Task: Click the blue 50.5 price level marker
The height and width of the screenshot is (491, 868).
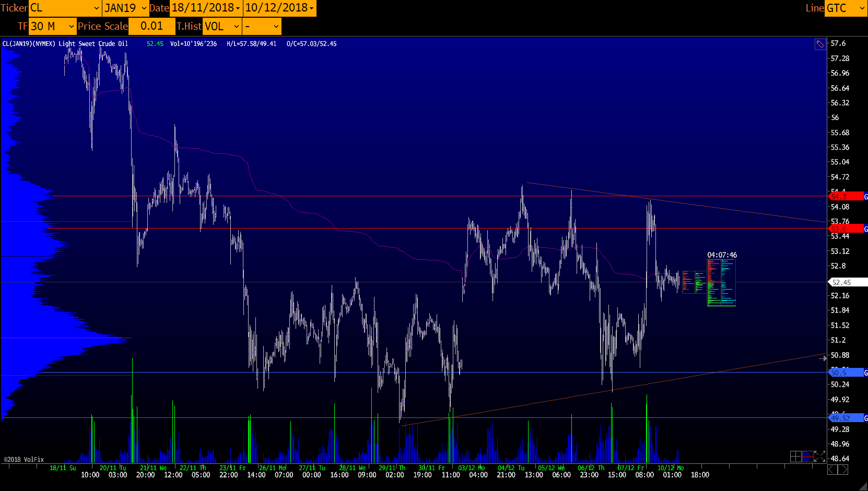Action: (x=845, y=373)
